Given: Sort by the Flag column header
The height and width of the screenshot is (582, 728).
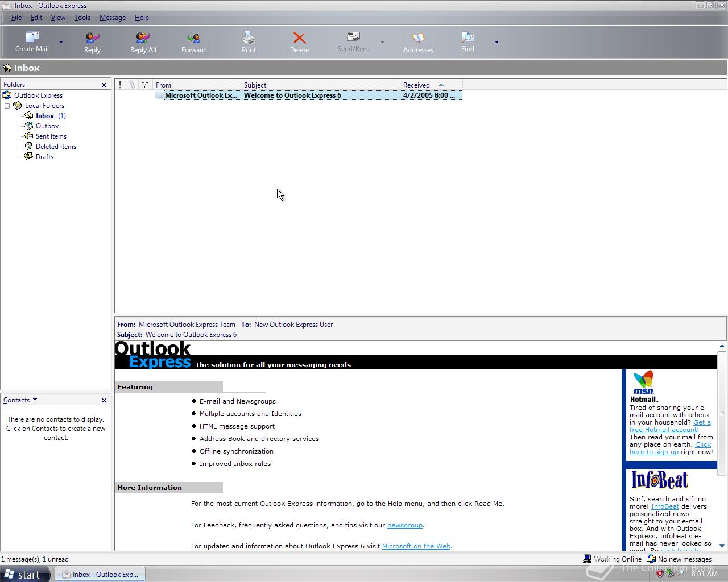Looking at the screenshot, I should 145,85.
